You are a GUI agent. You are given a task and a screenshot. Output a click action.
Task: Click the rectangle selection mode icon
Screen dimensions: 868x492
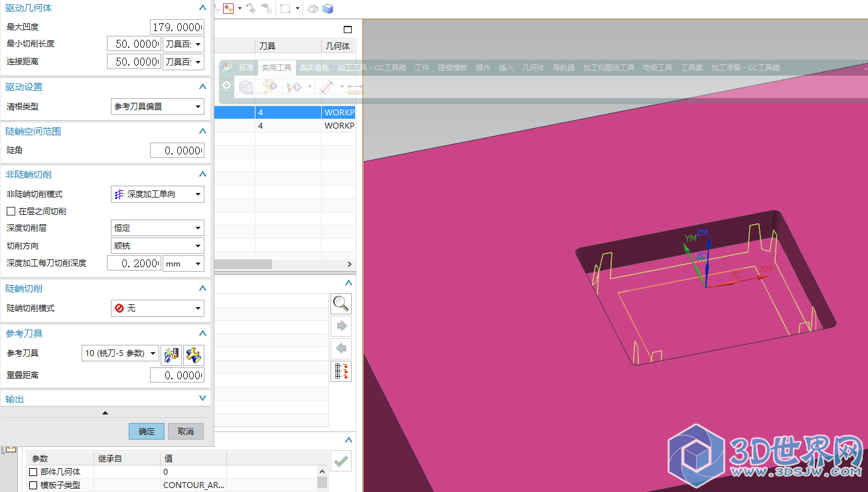click(285, 9)
